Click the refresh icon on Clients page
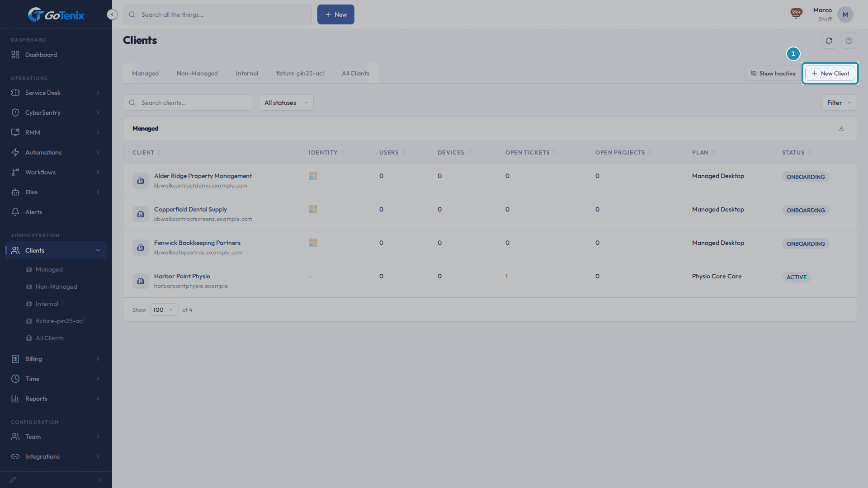 829,41
